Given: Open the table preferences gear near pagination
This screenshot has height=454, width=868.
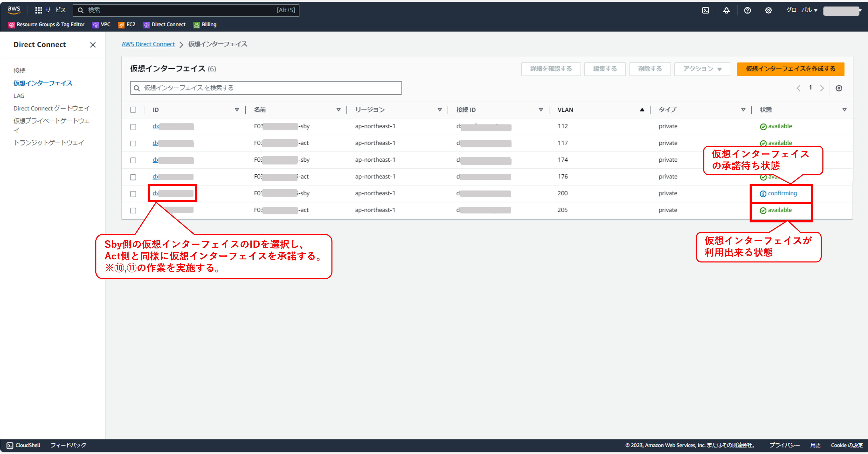Looking at the screenshot, I should point(839,88).
